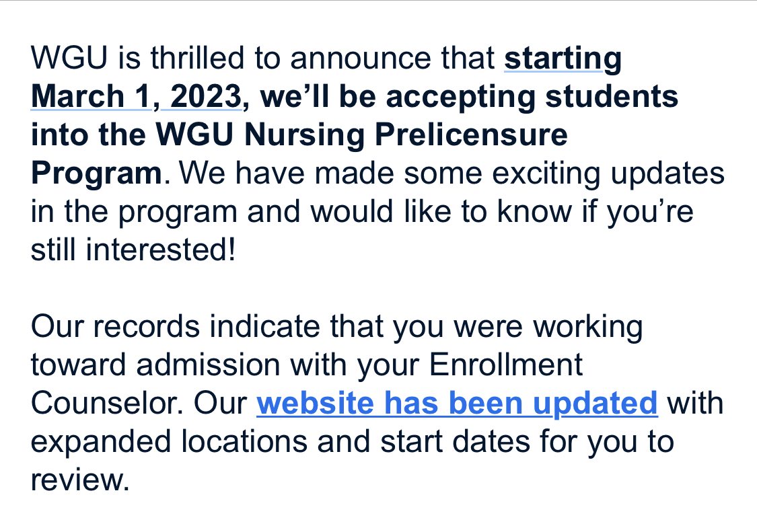The image size is (757, 532).
Task: Click the underlined "March 1, 2023" date
Action: (x=136, y=97)
